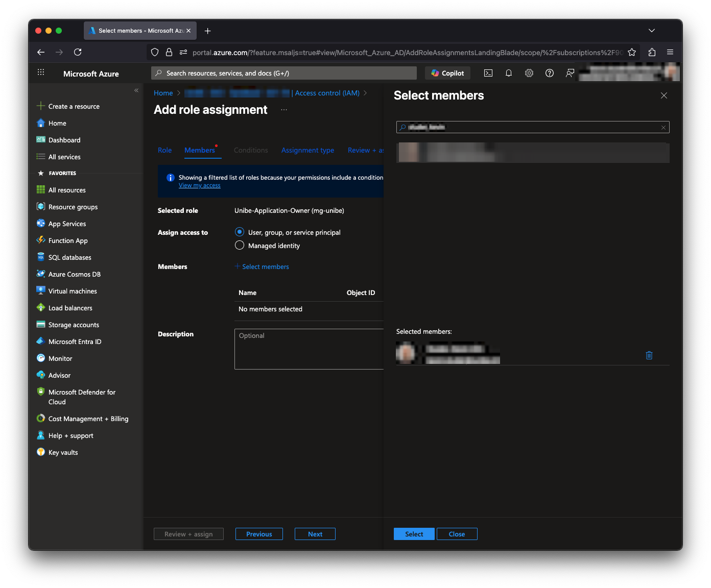Open the Azure portal menu grid icon
Screen dimensions: 711x588
[x=41, y=73]
